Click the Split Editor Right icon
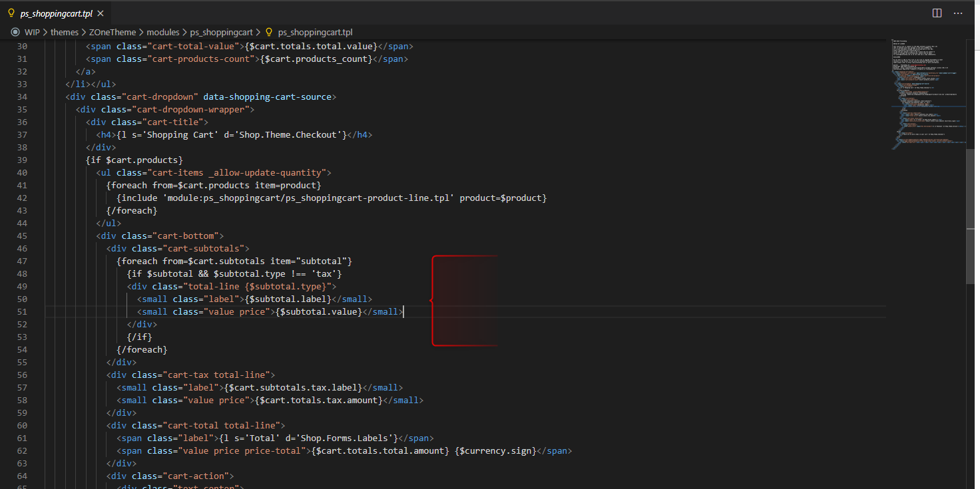This screenshot has height=489, width=980. [x=937, y=13]
